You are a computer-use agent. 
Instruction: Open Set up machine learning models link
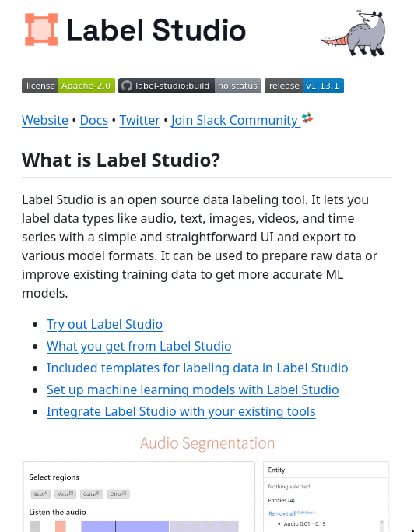[192, 389]
